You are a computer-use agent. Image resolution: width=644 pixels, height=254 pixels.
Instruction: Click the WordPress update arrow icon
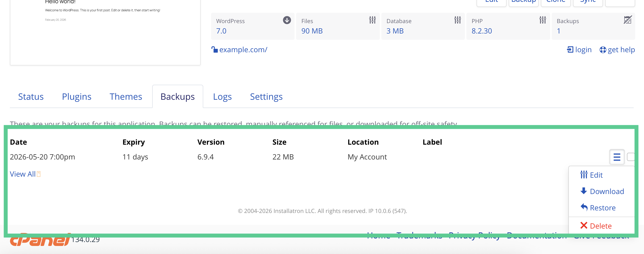click(x=287, y=20)
